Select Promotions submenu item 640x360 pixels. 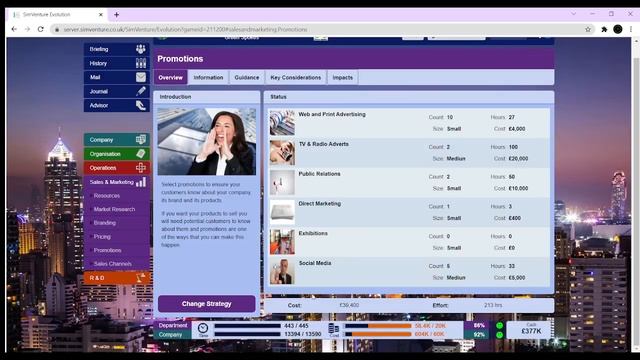107,250
